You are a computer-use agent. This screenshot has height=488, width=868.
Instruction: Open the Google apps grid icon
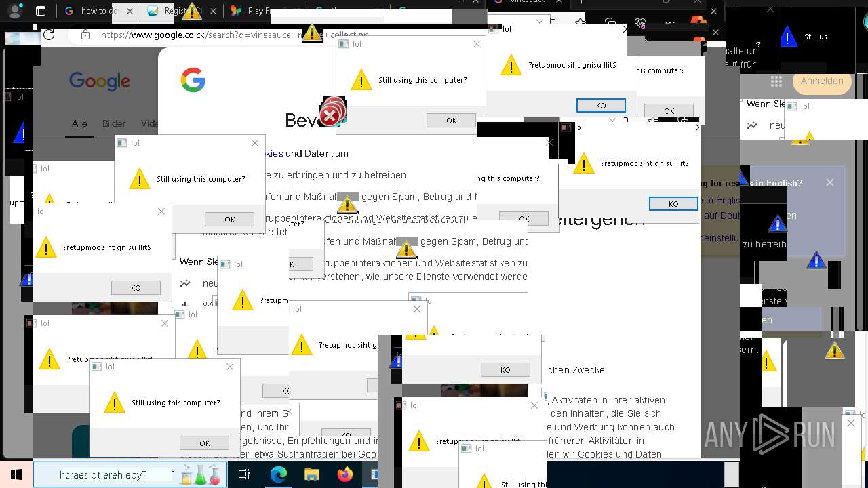coord(776,81)
